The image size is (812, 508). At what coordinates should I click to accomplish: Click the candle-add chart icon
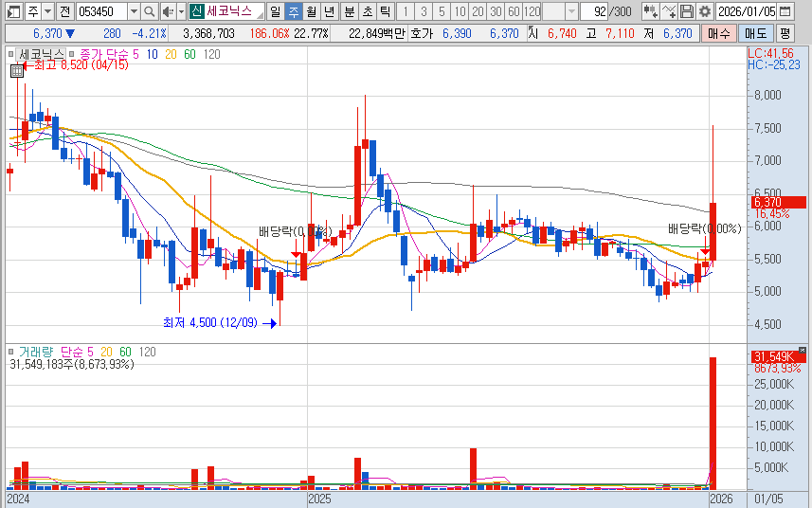pyautogui.click(x=650, y=10)
